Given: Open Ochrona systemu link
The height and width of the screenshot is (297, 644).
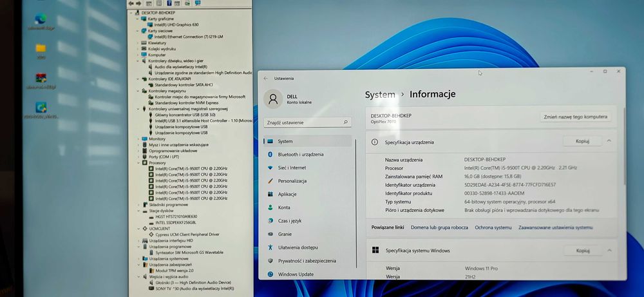Looking at the screenshot, I should 493,227.
